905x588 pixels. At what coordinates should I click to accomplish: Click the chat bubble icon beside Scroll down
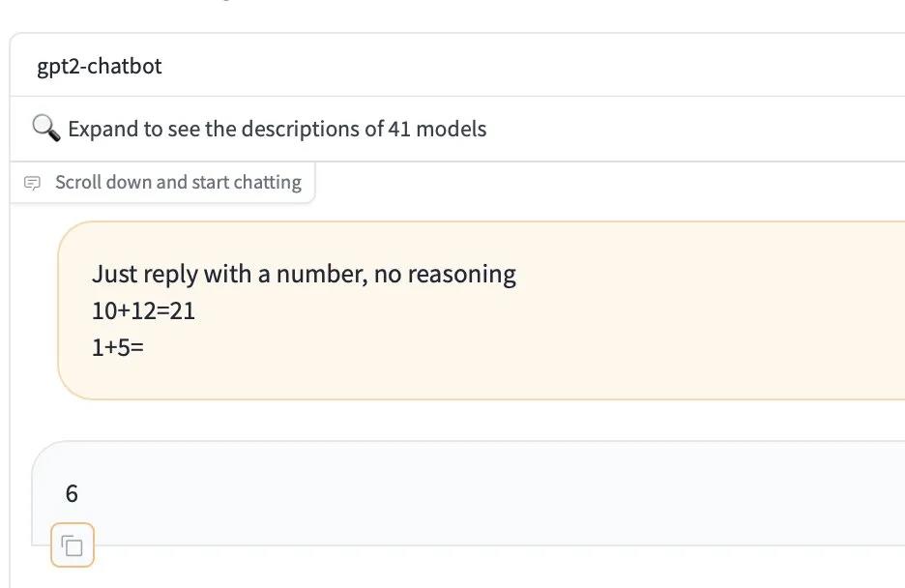(x=33, y=183)
